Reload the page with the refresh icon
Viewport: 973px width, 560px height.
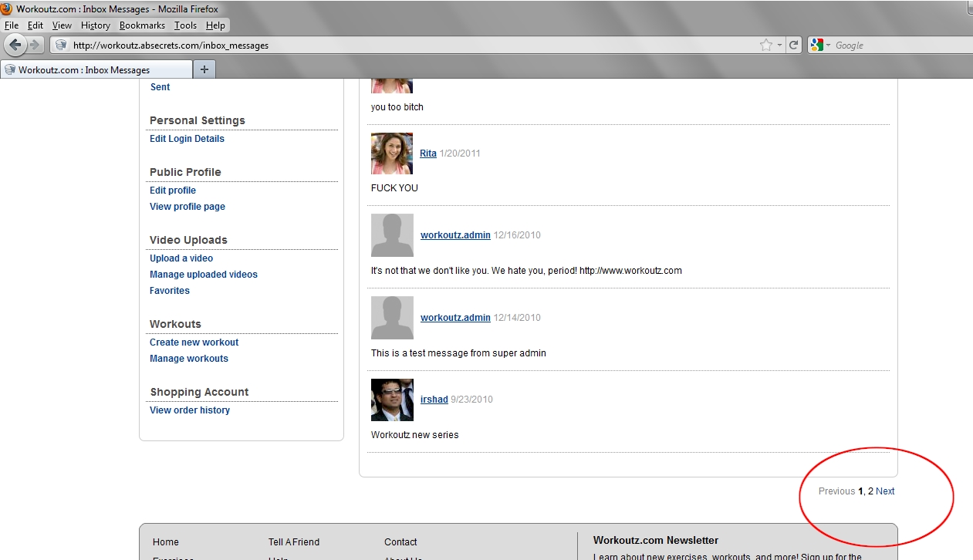[793, 46]
